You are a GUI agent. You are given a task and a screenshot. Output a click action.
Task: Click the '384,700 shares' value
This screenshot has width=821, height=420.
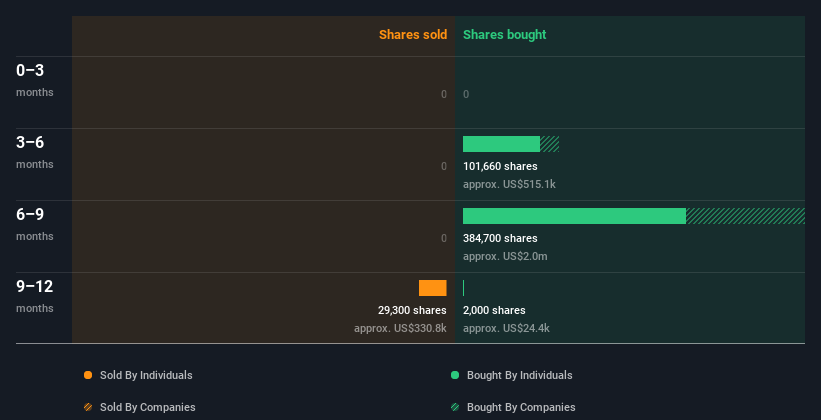pos(500,238)
